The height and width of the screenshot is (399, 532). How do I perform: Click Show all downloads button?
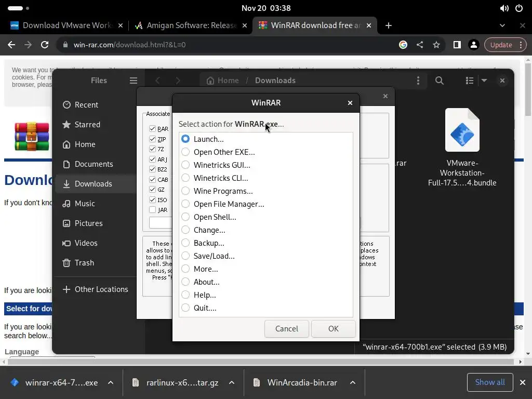490,382
